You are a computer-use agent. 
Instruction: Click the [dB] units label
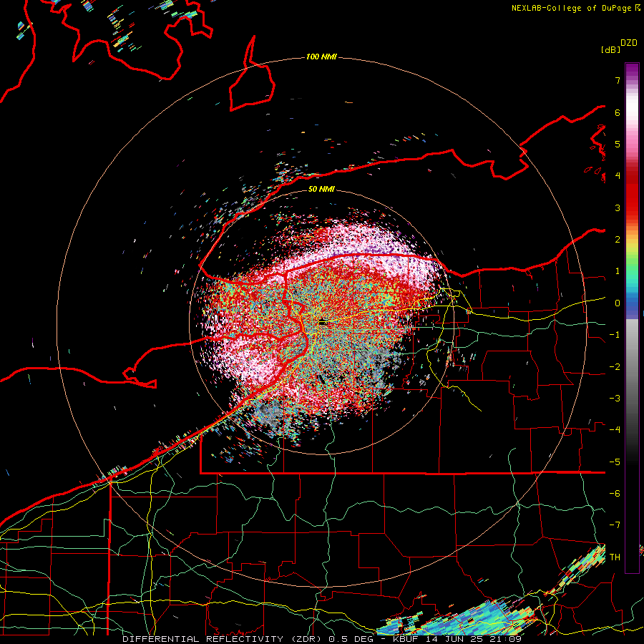pos(611,50)
